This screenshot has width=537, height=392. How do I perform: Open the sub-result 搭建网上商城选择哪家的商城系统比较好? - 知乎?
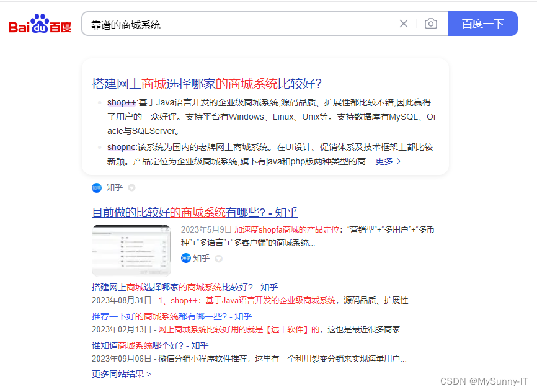185,287
